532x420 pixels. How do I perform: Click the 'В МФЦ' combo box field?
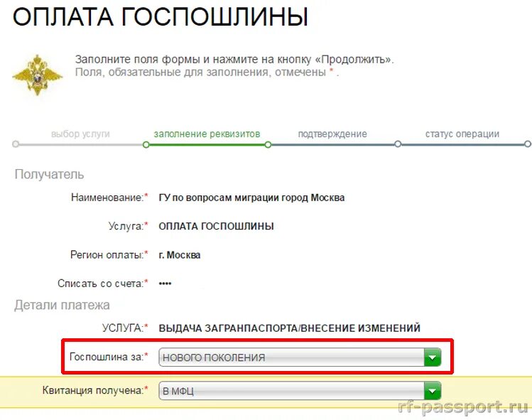(300, 391)
